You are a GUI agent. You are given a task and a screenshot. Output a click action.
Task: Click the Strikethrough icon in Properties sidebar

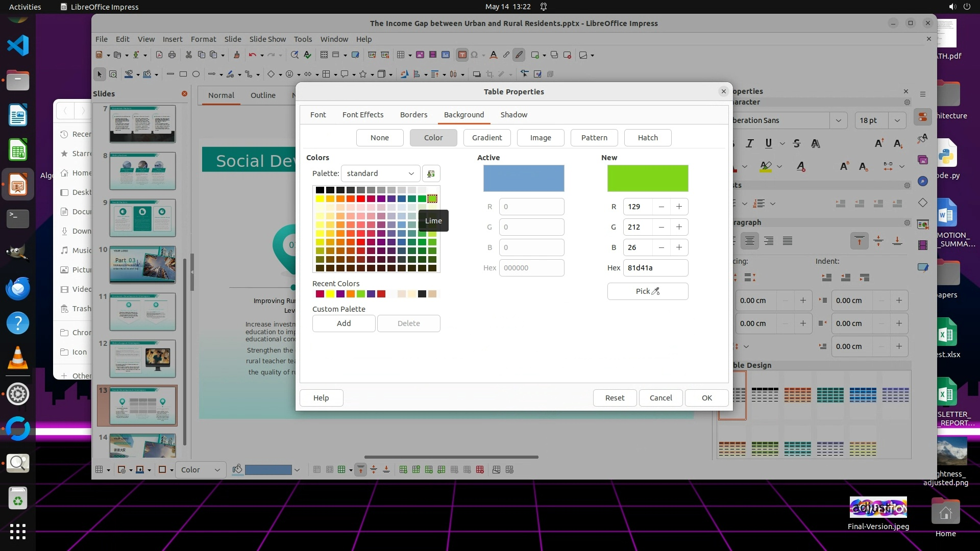click(x=796, y=144)
